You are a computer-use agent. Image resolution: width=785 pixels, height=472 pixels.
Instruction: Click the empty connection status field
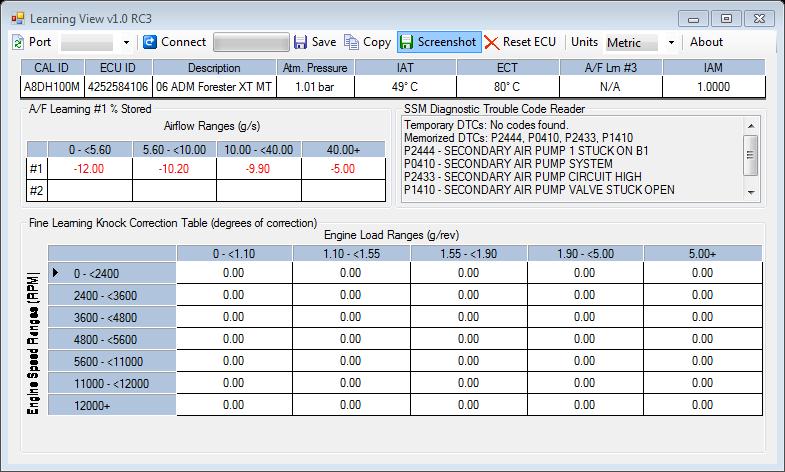(250, 42)
